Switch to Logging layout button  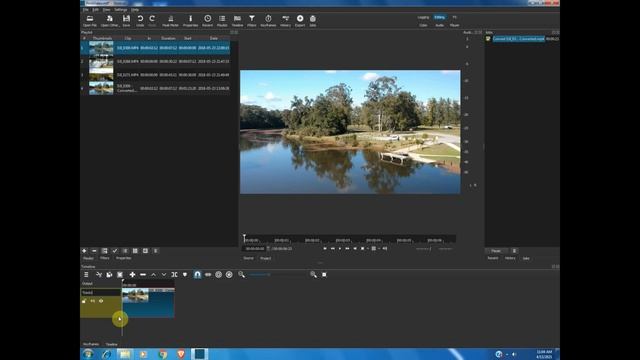click(423, 17)
